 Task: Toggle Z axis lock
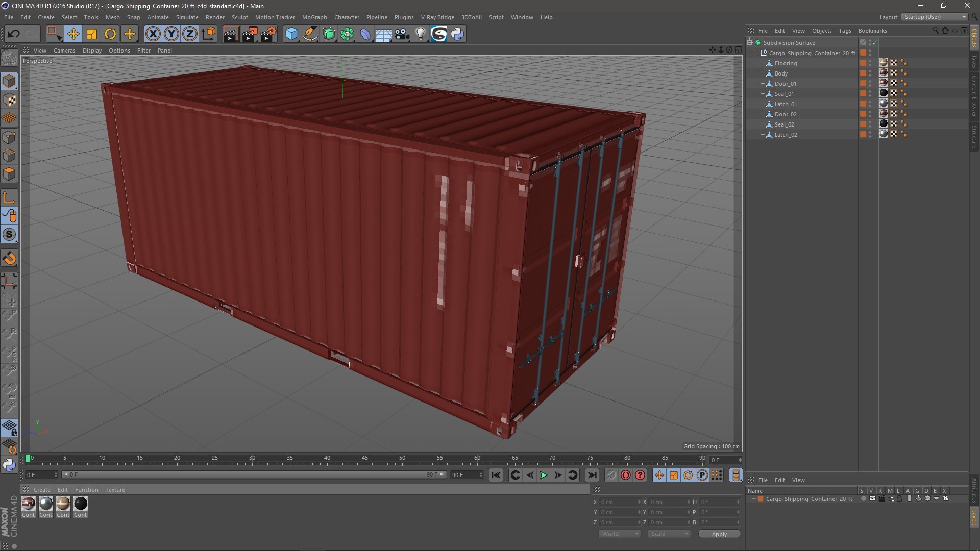pyautogui.click(x=190, y=34)
